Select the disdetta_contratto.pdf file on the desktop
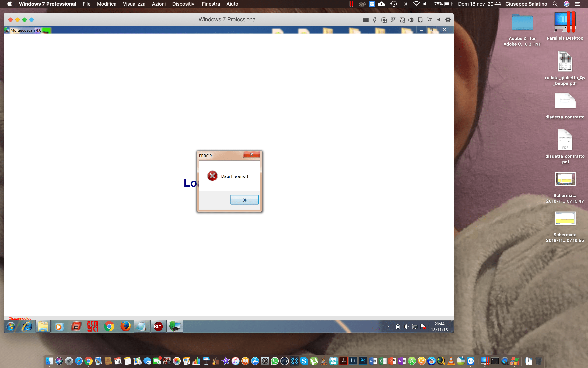588x368 pixels. [x=565, y=147]
